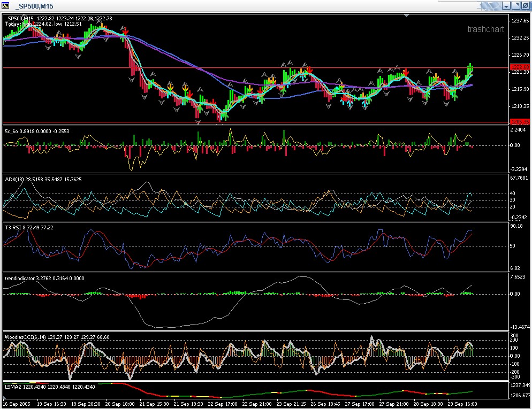Click the 67.7681 value on ADX scale
This screenshot has height=409, width=532.
[519, 178]
